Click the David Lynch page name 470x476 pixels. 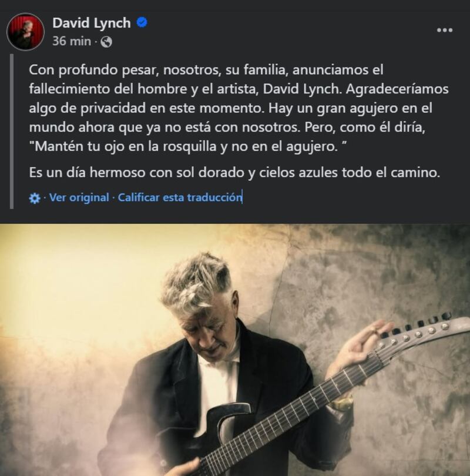click(x=91, y=23)
